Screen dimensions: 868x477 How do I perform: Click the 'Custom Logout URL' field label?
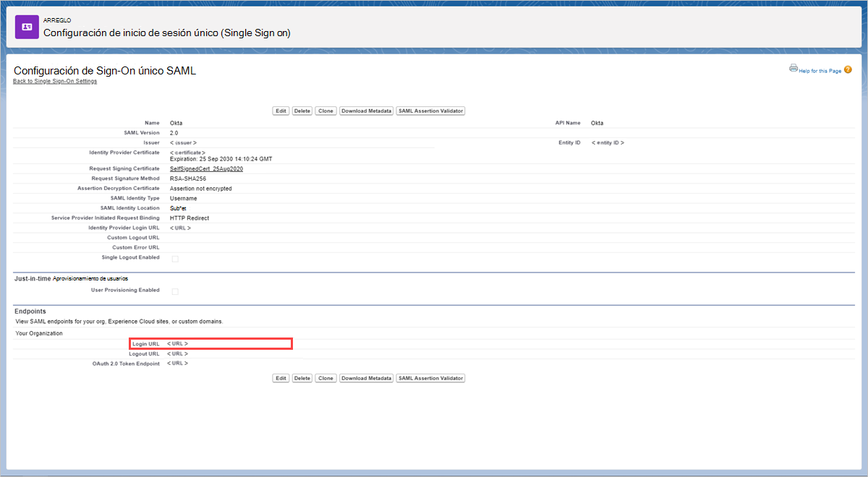pyautogui.click(x=133, y=238)
